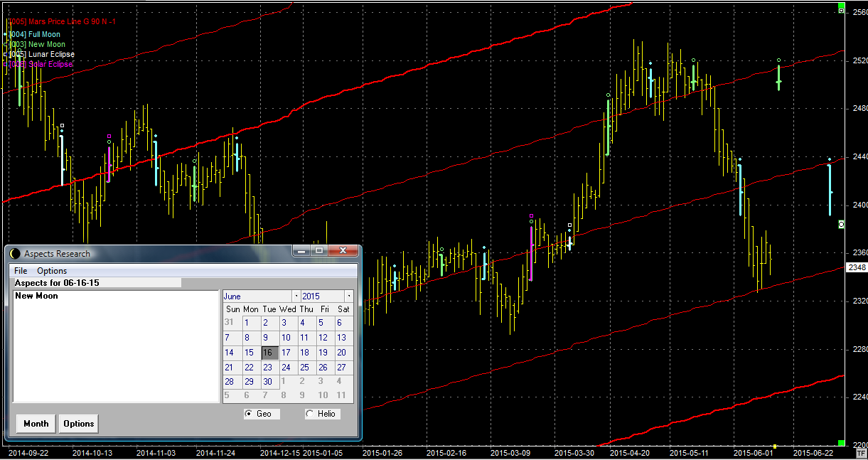Click the TF icon at chart bottom-right corner
Screen dimensions: 868x460
point(862,452)
